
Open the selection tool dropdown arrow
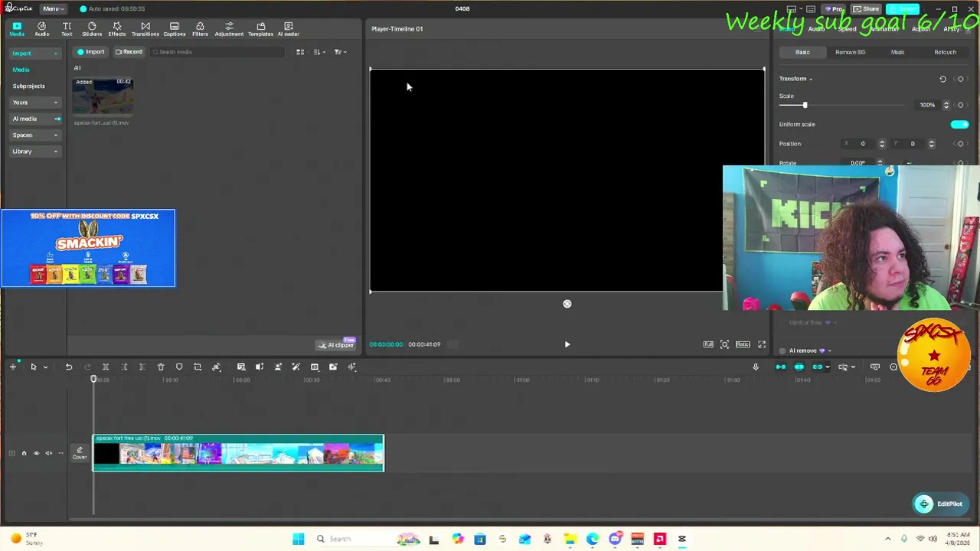[x=45, y=367]
